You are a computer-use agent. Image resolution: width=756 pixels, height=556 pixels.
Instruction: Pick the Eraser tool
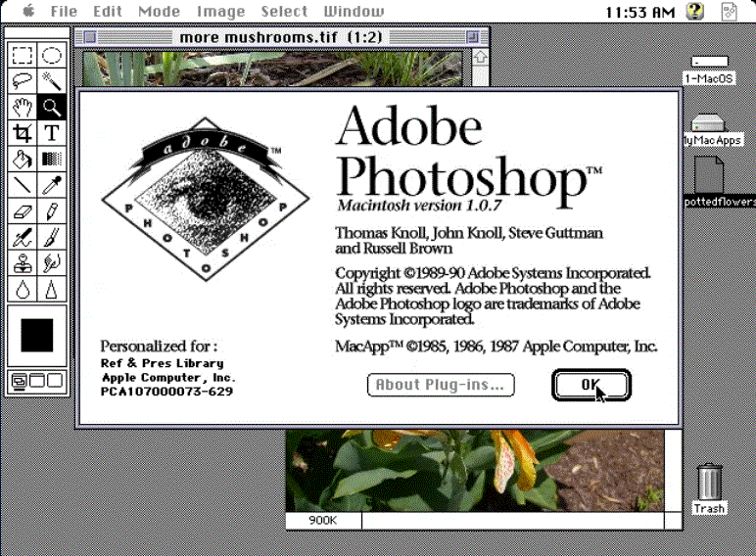point(23,211)
